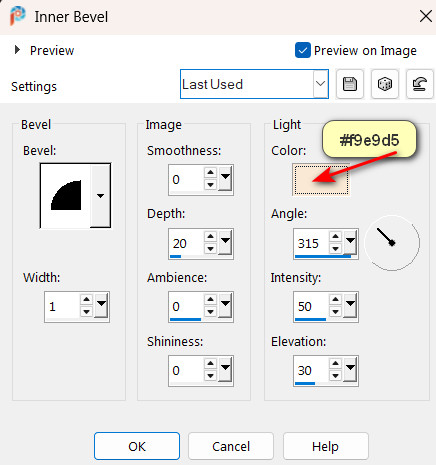Click the Cancel button
The image size is (436, 465).
point(231,446)
